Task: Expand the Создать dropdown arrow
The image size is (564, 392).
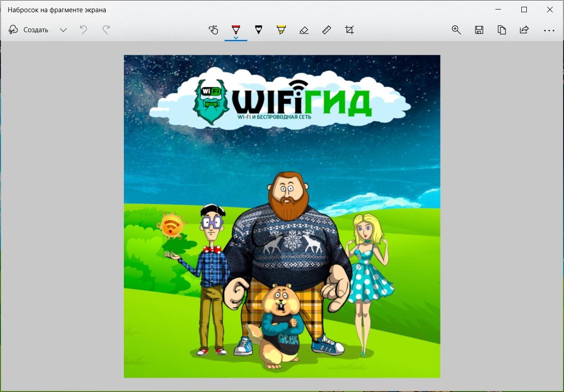Action: 63,30
